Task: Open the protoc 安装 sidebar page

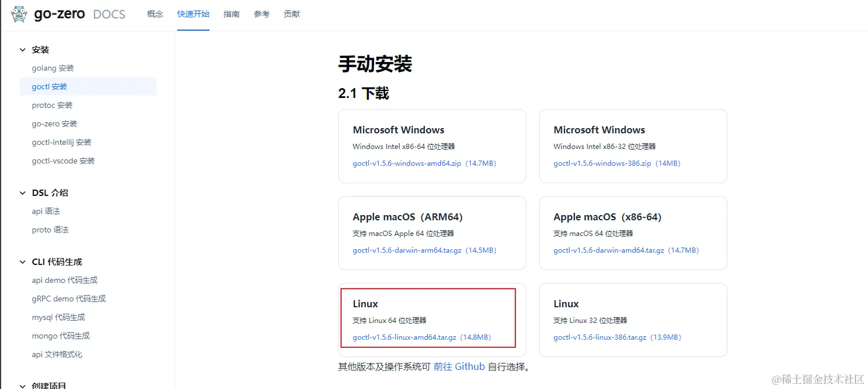Action: click(52, 105)
